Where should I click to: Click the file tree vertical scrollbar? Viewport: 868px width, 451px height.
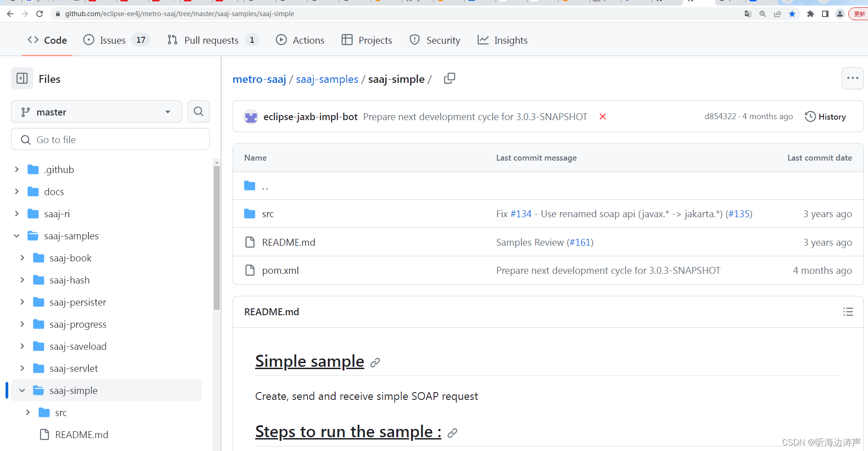point(217,237)
